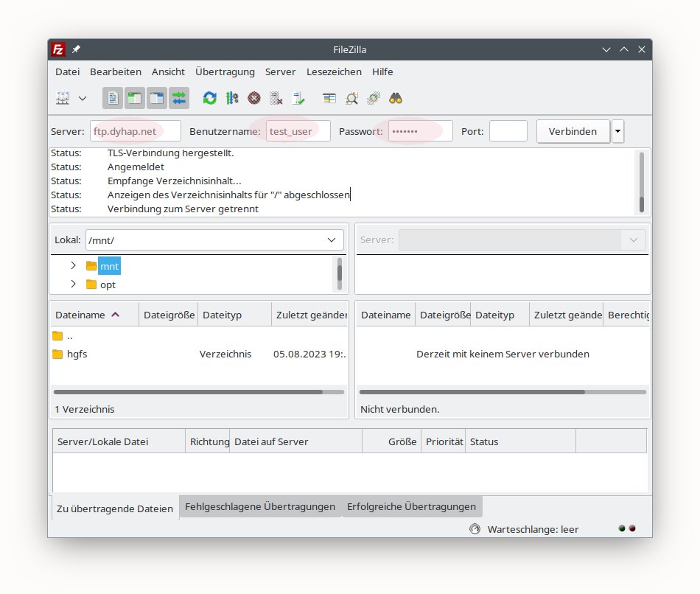Toggle the transfer queue display
700x594 pixels.
[179, 98]
